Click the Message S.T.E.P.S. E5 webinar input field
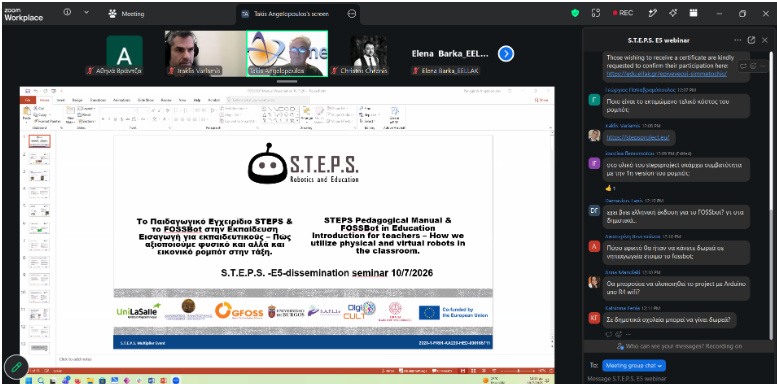 tap(677, 379)
